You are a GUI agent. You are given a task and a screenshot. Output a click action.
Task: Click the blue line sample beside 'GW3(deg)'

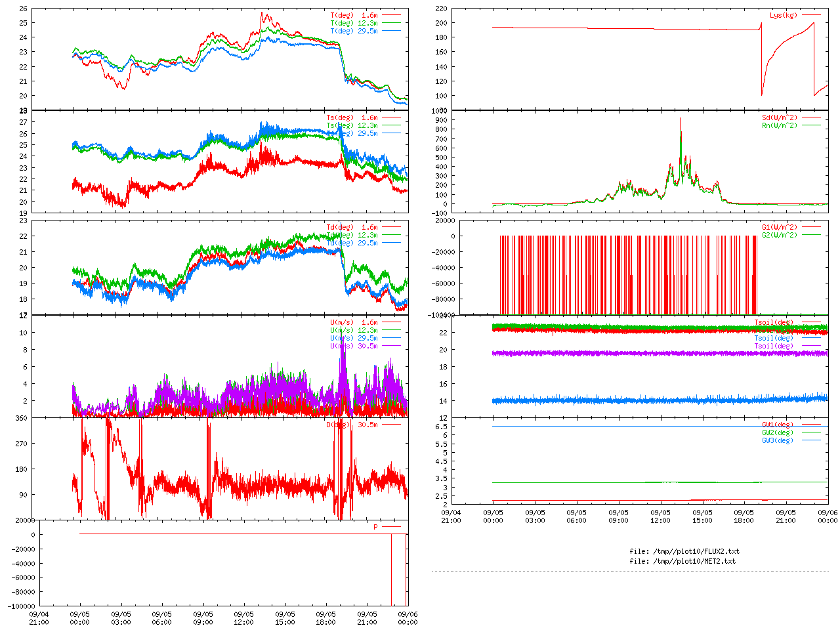point(811,440)
